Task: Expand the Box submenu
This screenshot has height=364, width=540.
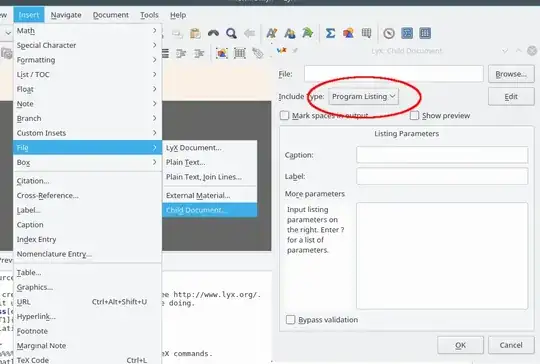Action: (x=87, y=162)
